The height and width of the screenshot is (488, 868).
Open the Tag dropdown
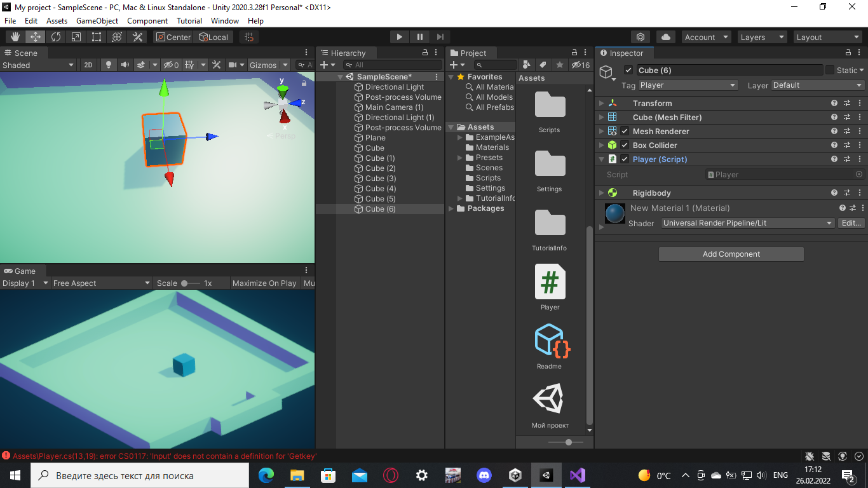coord(688,85)
